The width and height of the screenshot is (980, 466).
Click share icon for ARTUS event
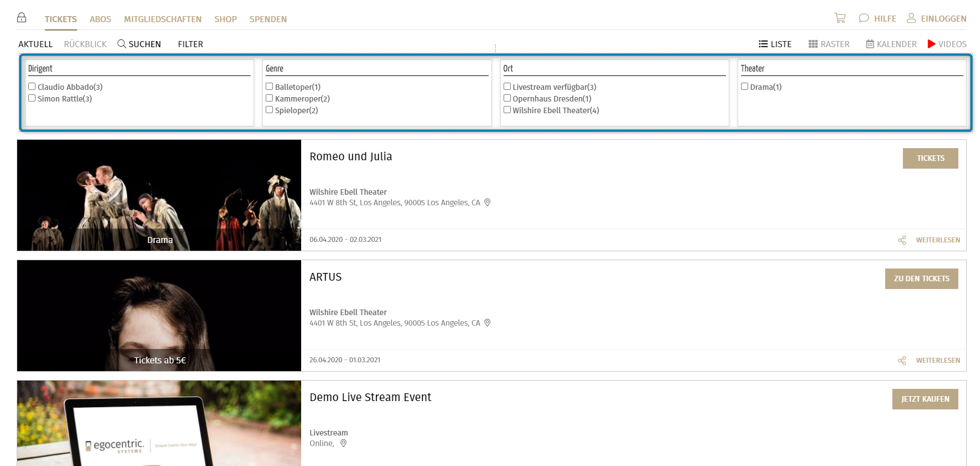902,361
